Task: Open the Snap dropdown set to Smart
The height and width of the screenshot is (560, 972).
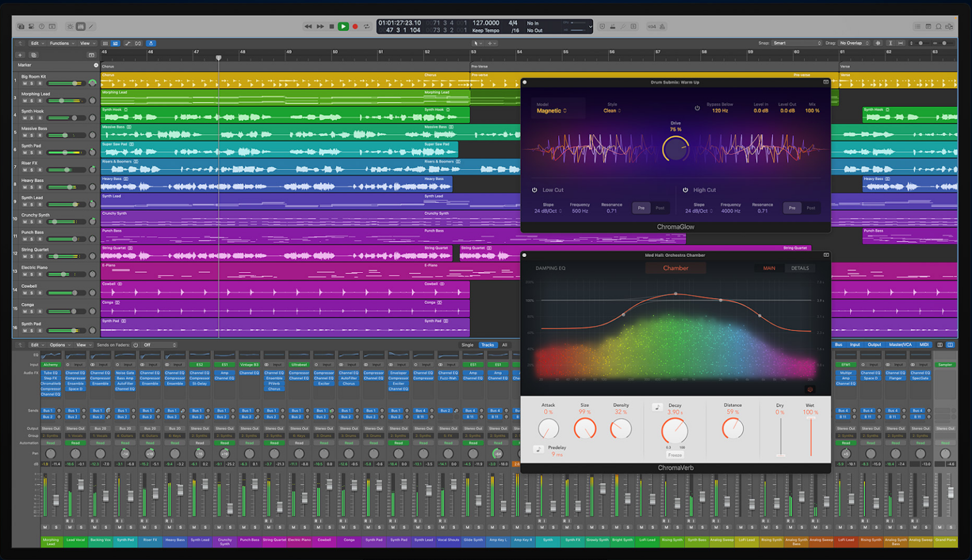Action: pos(796,43)
